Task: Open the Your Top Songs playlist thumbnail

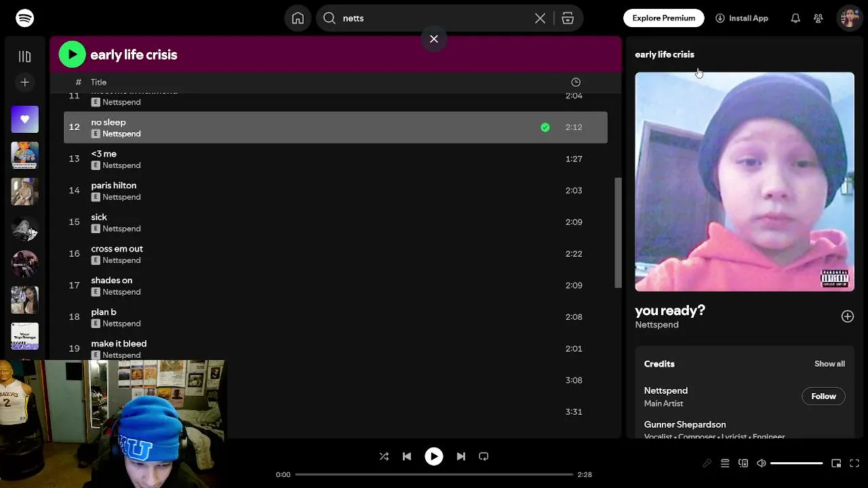Action: (x=24, y=336)
